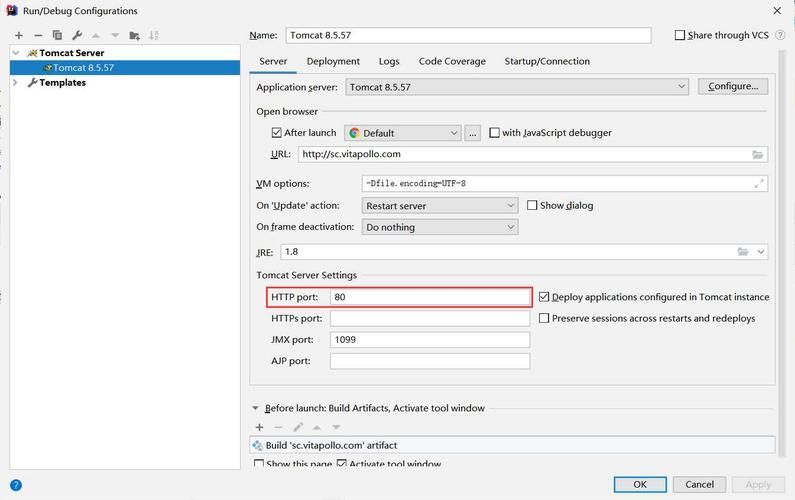Move configuration down in the list

[x=115, y=35]
